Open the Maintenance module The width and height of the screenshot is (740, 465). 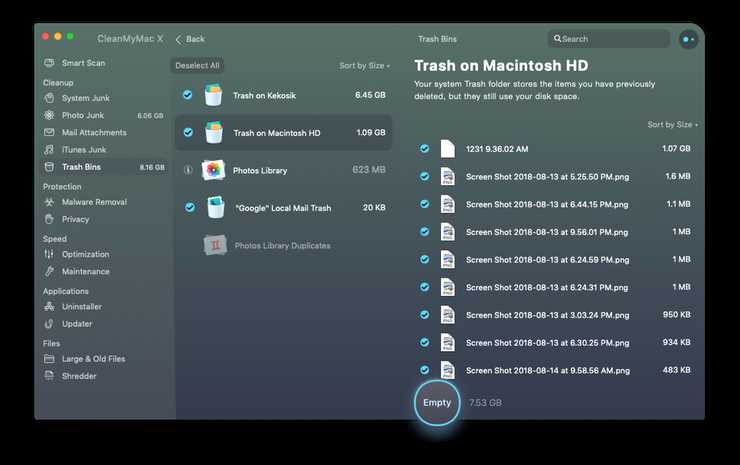click(85, 271)
